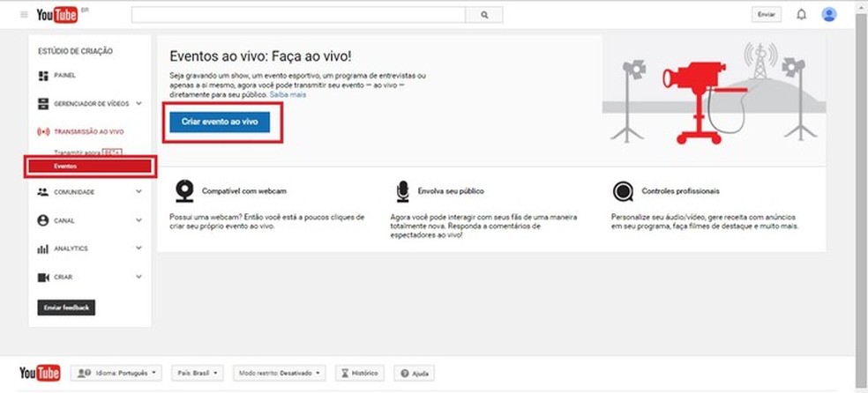The height and width of the screenshot is (393, 868).
Task: Click into the YouTube search field
Action: 298,16
